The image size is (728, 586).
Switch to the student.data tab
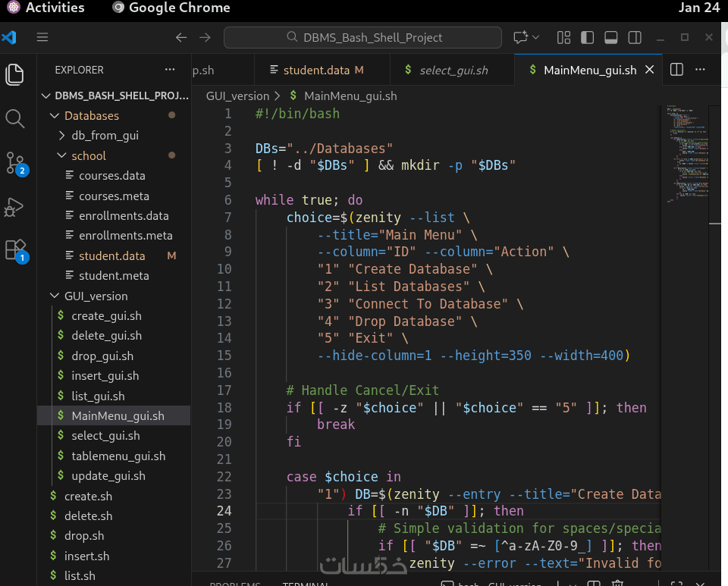coord(316,70)
